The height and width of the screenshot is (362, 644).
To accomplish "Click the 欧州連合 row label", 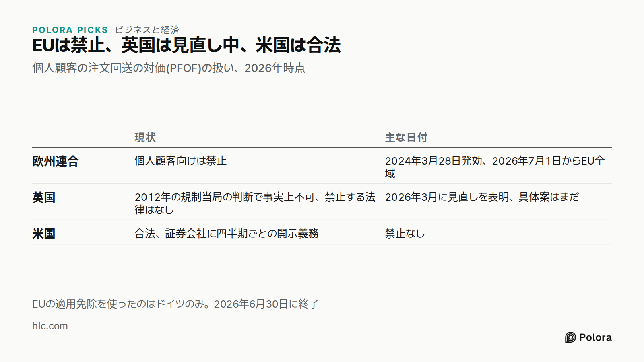I will pyautogui.click(x=56, y=161).
